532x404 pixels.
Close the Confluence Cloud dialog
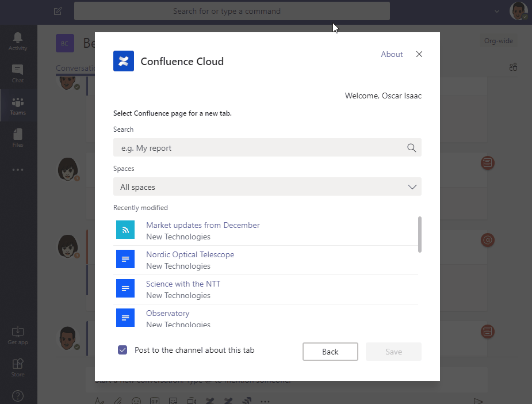tap(419, 54)
